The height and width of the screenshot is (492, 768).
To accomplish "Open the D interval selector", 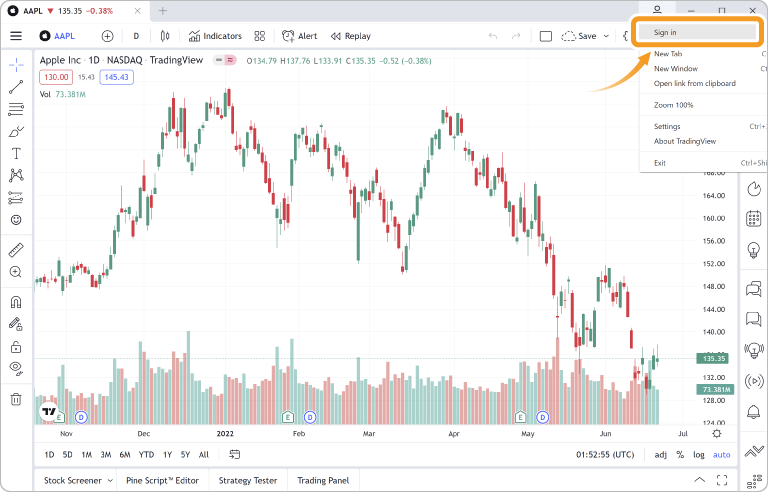I will click(136, 36).
